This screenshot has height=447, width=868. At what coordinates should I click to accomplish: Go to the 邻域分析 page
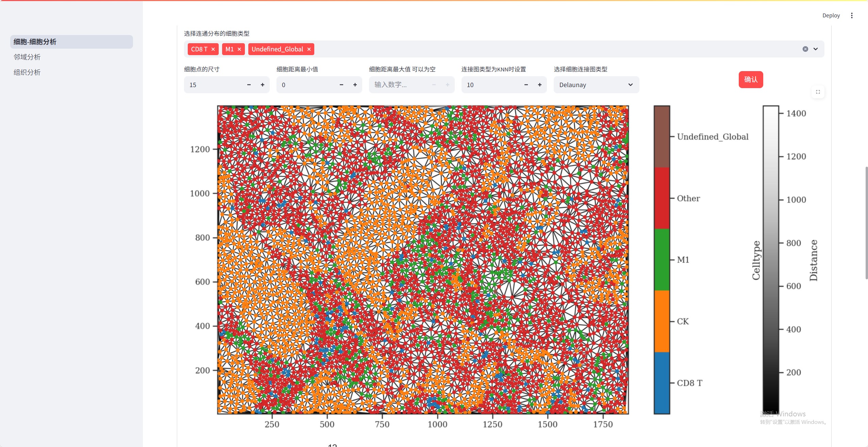coord(27,57)
